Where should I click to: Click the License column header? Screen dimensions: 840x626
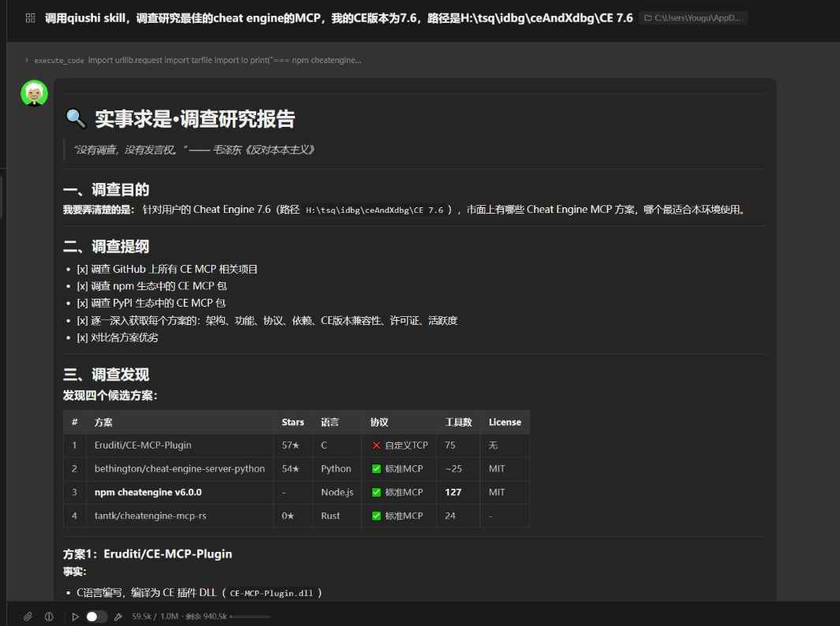(505, 422)
